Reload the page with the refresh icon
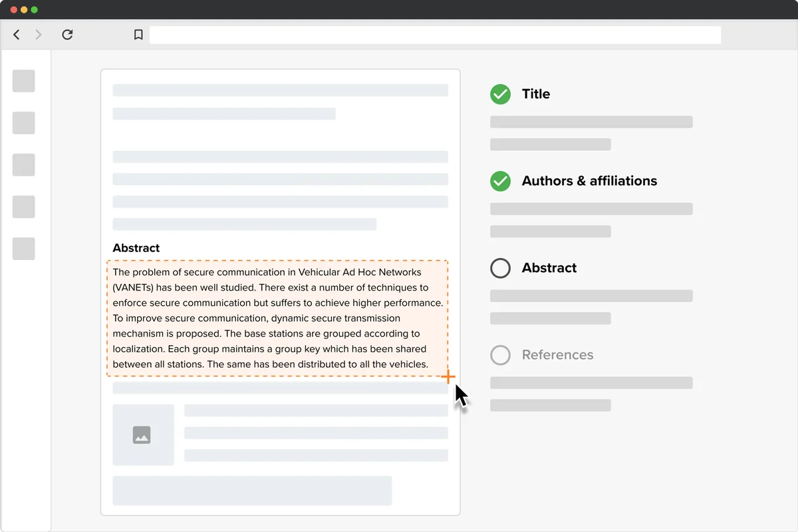 point(67,35)
